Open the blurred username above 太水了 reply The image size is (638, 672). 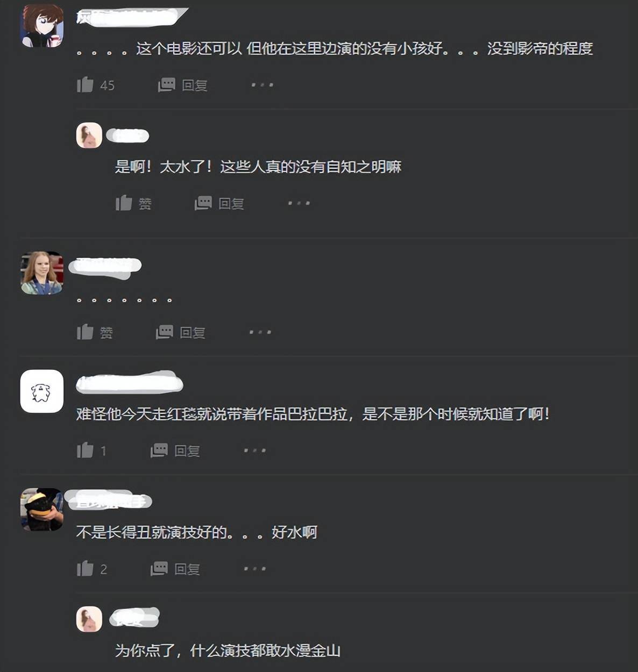[x=127, y=135]
